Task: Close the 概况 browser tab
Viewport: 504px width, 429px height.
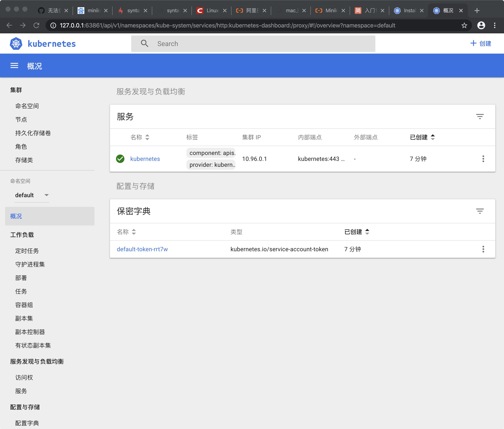Action: [461, 11]
